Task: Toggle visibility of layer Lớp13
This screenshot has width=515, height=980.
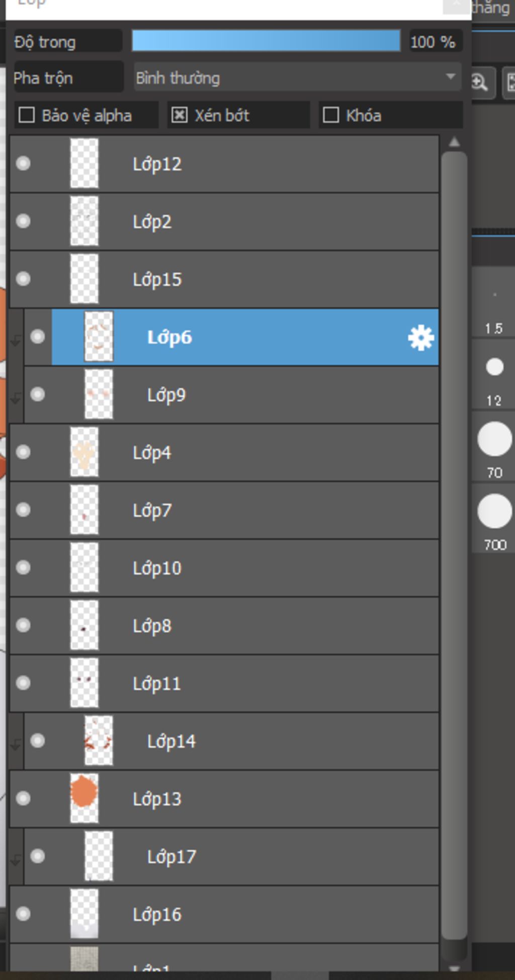Action: 23,798
